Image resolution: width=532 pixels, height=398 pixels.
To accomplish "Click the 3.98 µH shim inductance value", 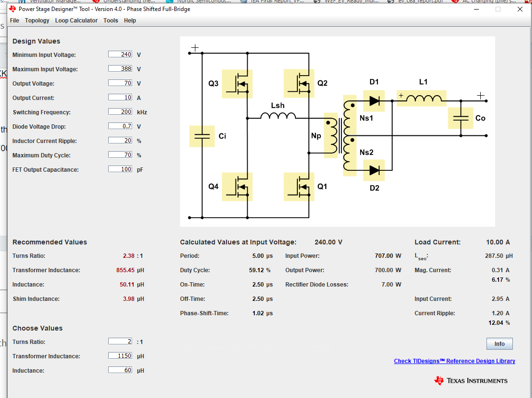I will [x=129, y=299].
